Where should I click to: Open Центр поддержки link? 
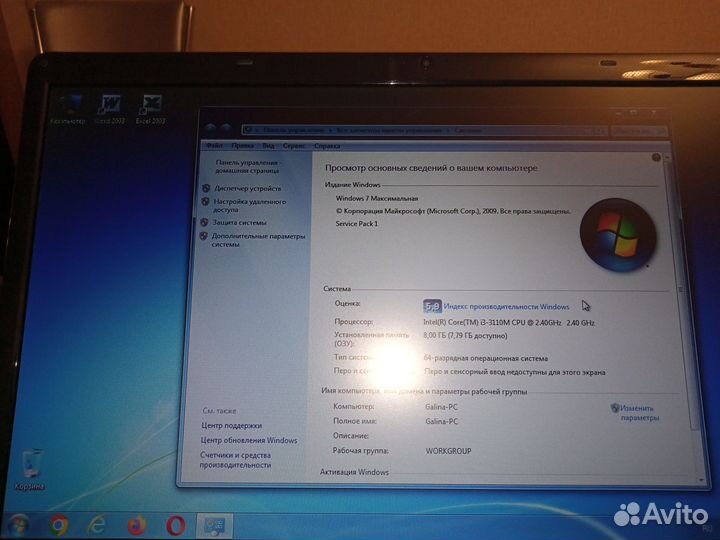231,425
